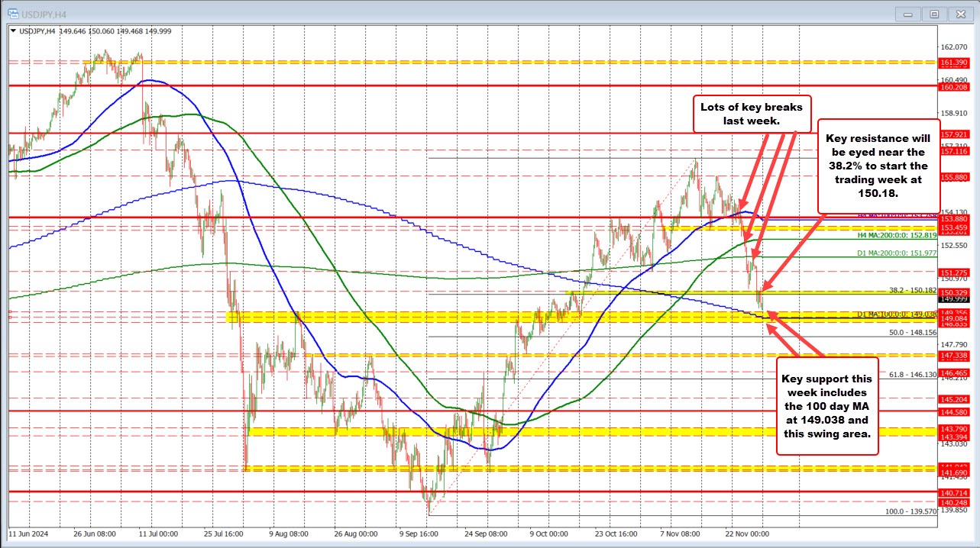Click the chart window icon in title bar
Viewport: 980px width, 548px height.
coord(13,13)
